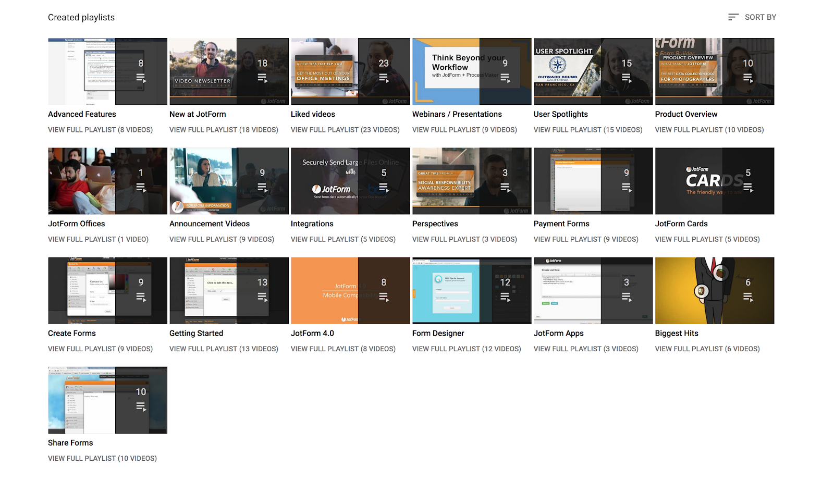View full playlist under Perspectives
834x504 pixels.
[464, 239]
